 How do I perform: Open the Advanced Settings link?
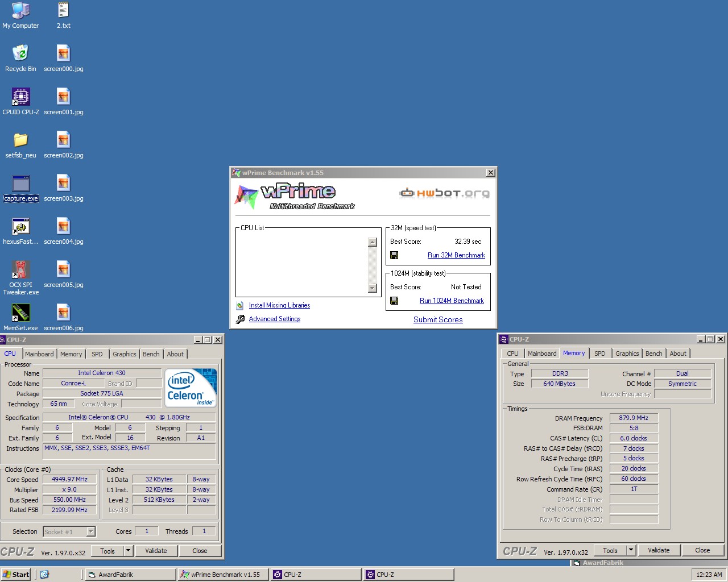(274, 319)
